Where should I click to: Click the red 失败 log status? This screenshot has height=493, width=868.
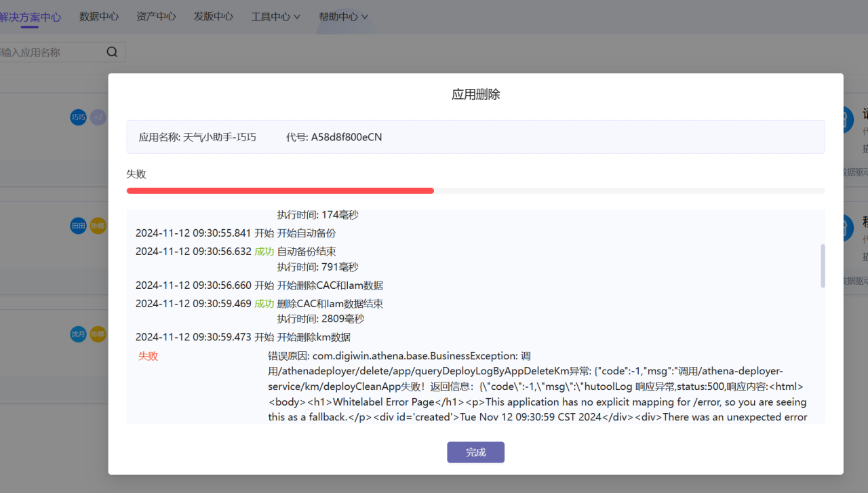[149, 356]
